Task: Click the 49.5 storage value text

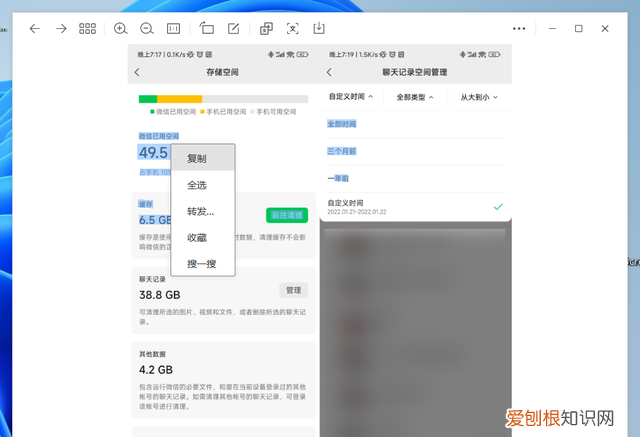Action: pos(153,152)
